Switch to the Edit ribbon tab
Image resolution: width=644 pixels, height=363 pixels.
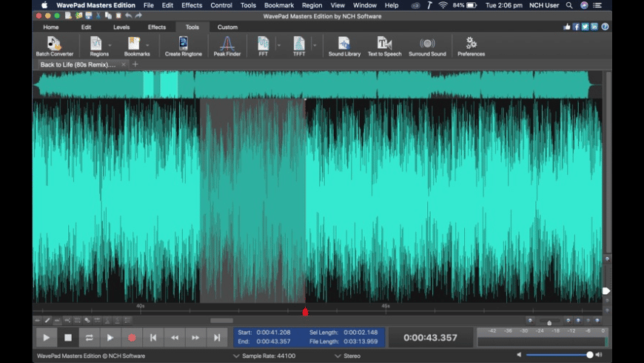pos(86,27)
